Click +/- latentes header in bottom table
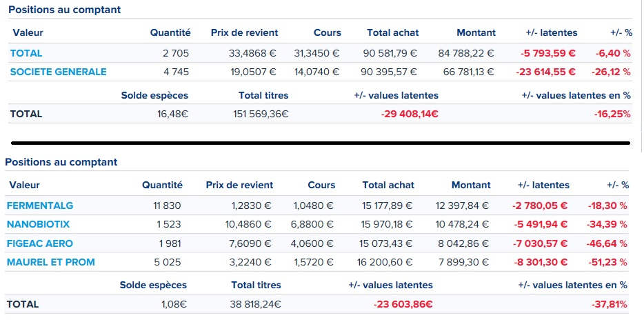Image resolution: width=644 pixels, height=331 pixels. (x=544, y=185)
